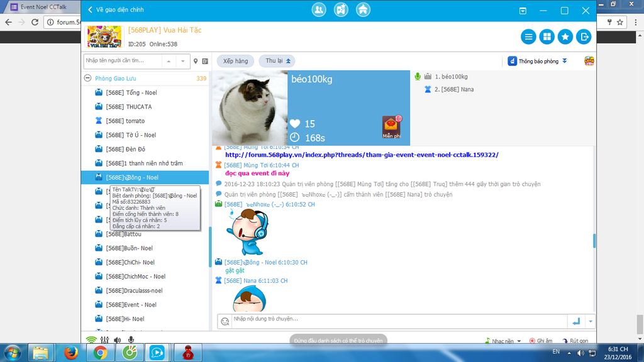
Task: Click the free gift envelope icon
Action: pos(392,126)
